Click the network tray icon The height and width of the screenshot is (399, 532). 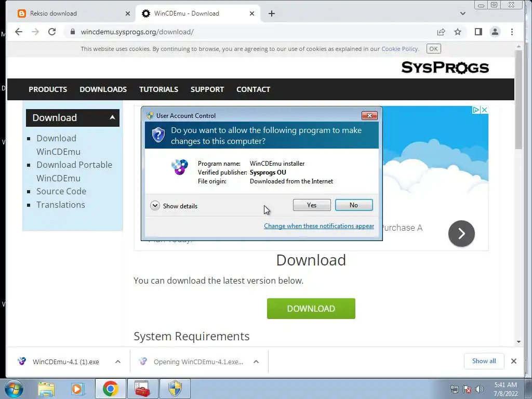click(x=454, y=389)
